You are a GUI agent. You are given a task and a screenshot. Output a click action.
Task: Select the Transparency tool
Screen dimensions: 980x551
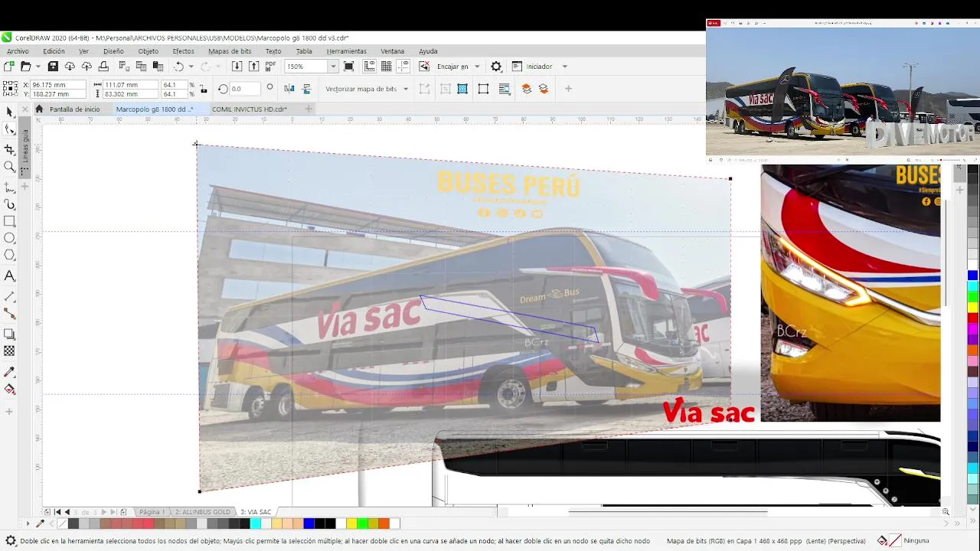pos(9,351)
